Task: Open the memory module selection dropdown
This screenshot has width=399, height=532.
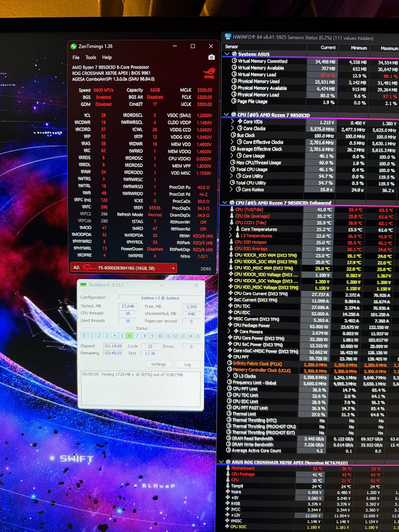Action: tap(173, 268)
